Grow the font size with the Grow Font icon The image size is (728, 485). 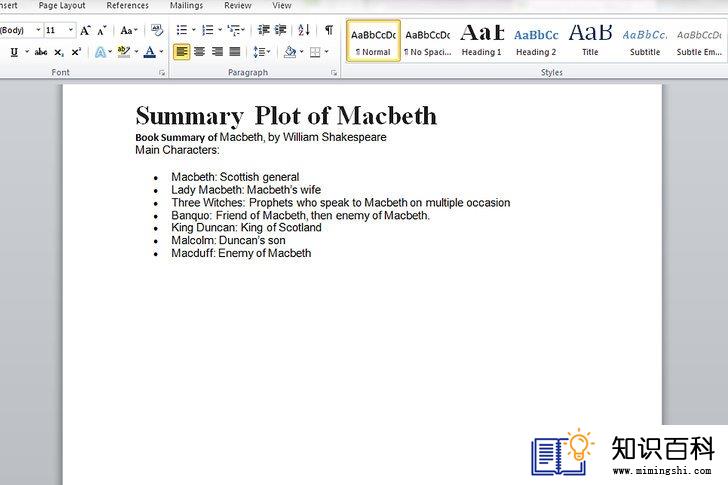coord(85,31)
